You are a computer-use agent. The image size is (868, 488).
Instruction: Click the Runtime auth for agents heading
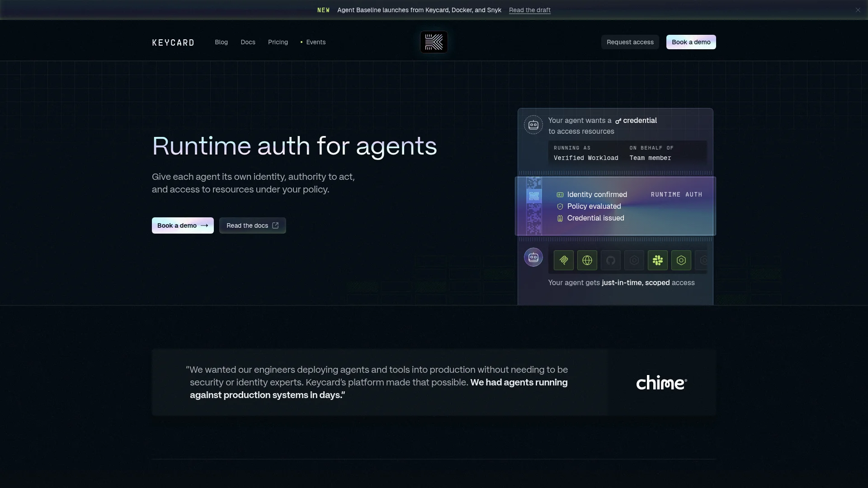click(294, 146)
